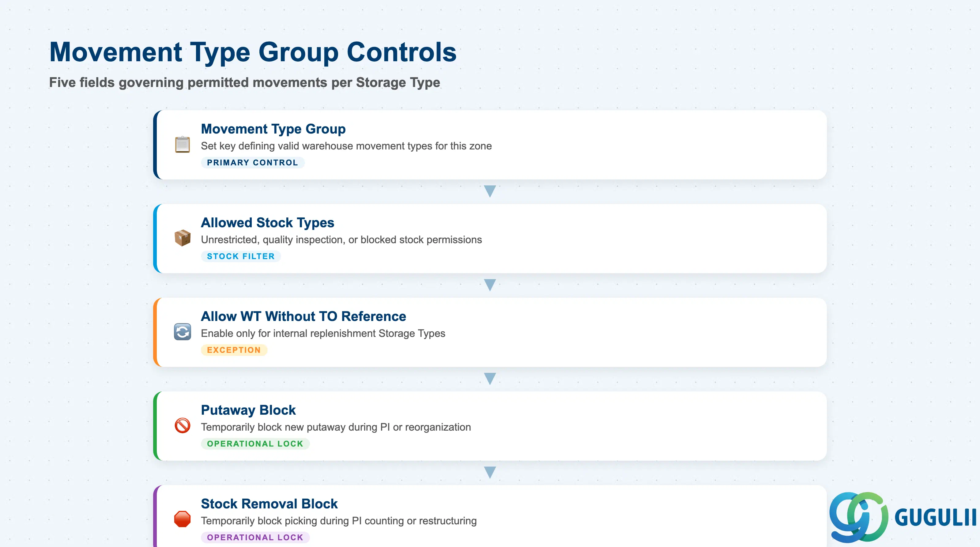This screenshot has width=980, height=547.
Task: Click 'Unrestricted, quality inspection, or blocked stock' text
Action: (341, 240)
